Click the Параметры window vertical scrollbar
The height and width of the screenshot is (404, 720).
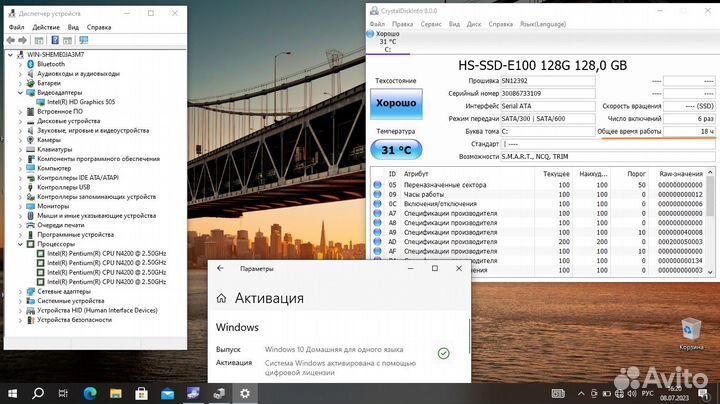(469, 337)
